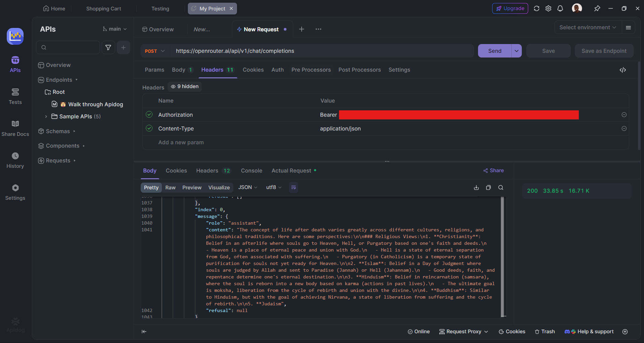
Task: Open the Send options dropdown arrow
Action: click(516, 51)
